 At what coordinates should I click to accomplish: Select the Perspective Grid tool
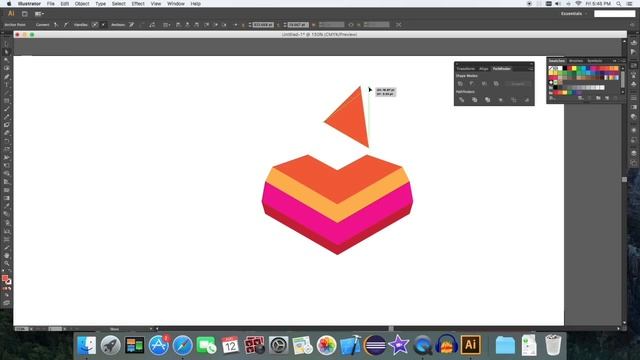[x=7, y=182]
